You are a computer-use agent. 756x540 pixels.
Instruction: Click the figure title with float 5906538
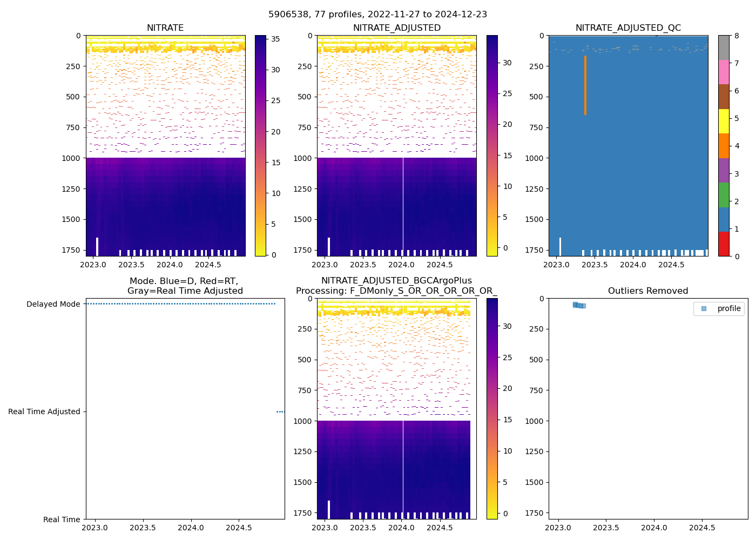377,15
